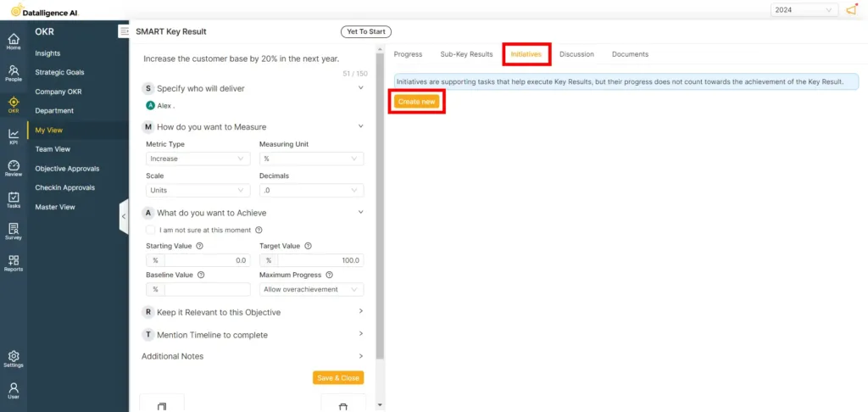Click the Save & Close button
Viewport: 868px width, 412px height.
(x=338, y=378)
